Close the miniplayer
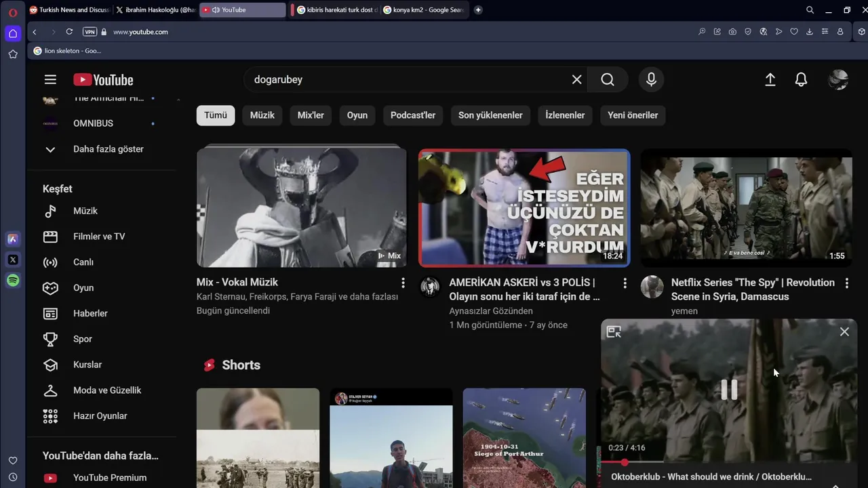 point(844,331)
